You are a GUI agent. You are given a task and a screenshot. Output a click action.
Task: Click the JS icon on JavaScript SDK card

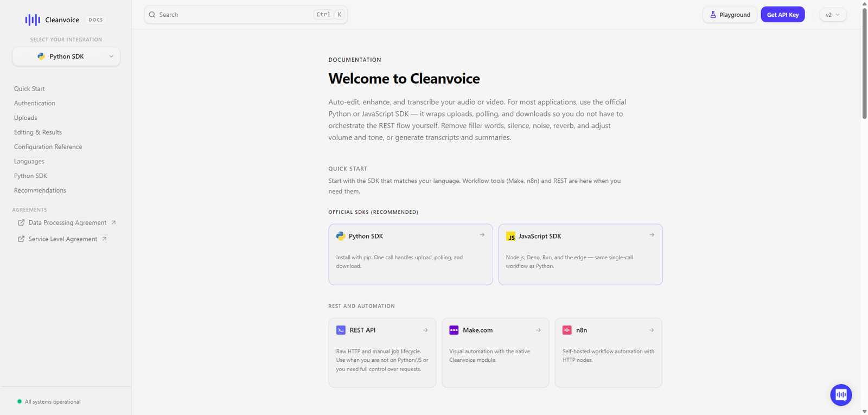coord(510,236)
